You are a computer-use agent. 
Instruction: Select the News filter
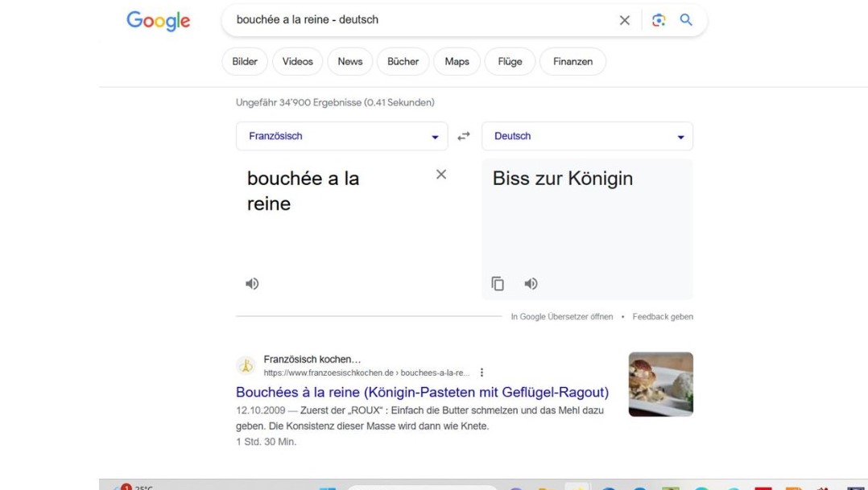(x=349, y=62)
